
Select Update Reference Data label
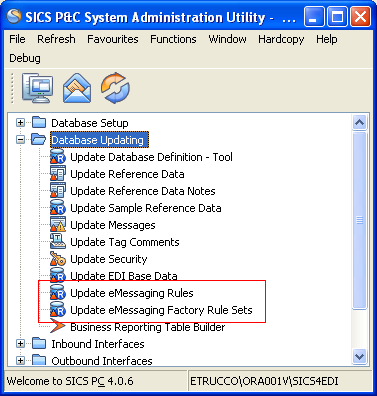click(x=127, y=174)
